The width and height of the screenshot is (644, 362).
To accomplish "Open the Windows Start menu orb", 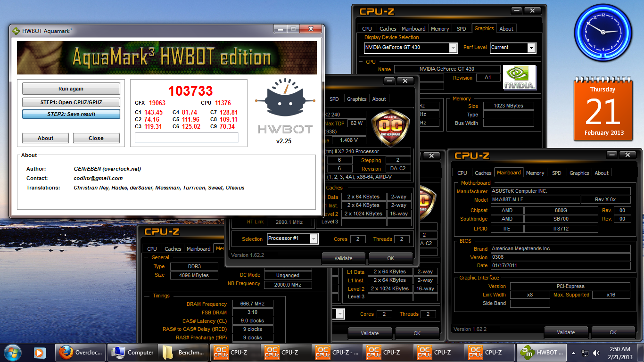I will (13, 352).
